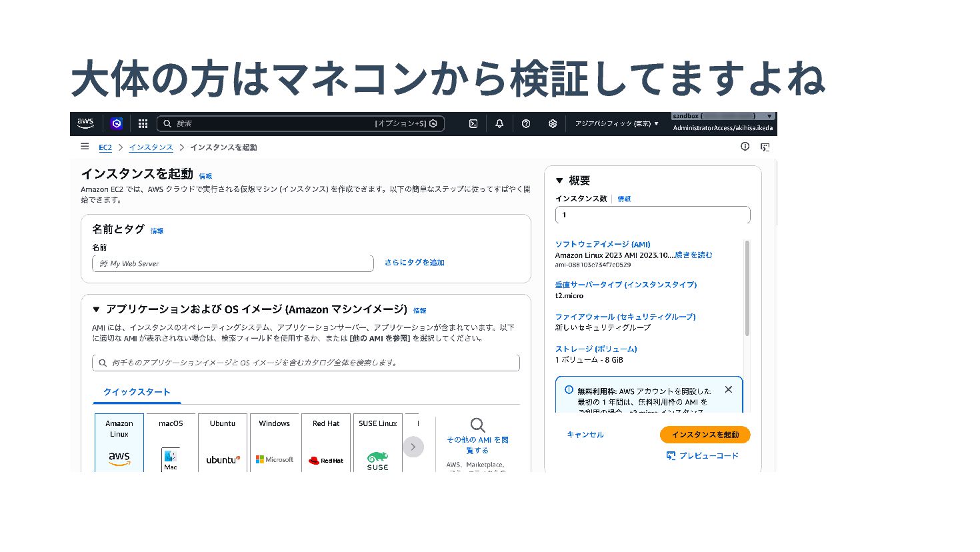The width and height of the screenshot is (980, 552).
Task: Click the AMI catalog search field
Action: click(x=306, y=363)
